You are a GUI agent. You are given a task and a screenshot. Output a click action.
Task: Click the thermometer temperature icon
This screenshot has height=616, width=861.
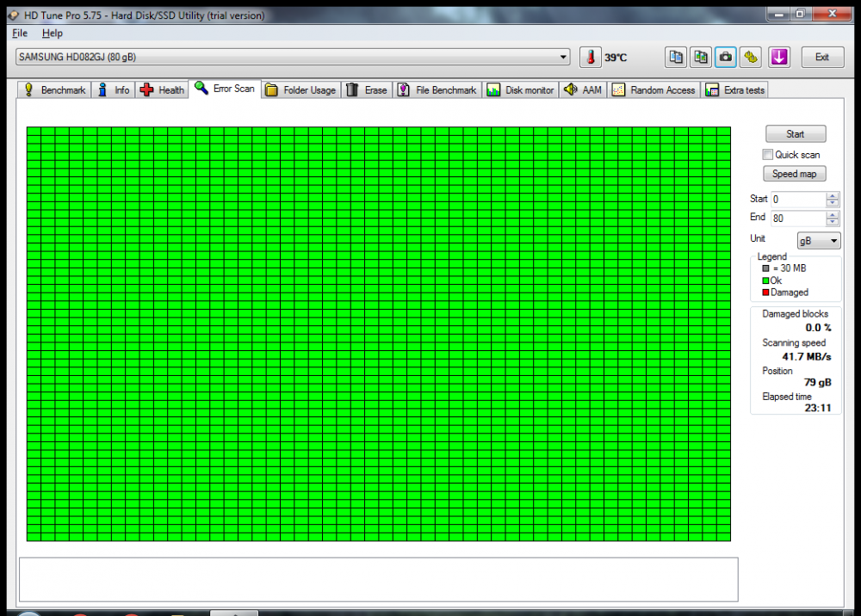591,58
